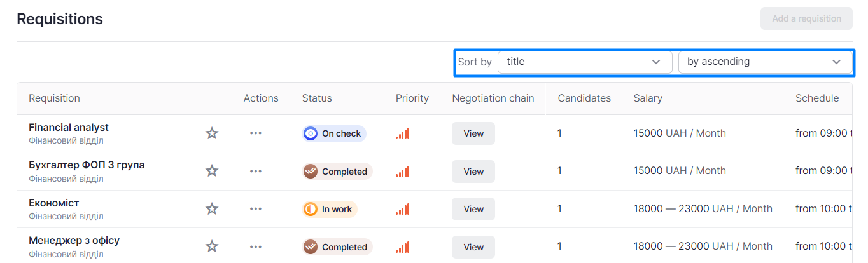Expand the by ascending order dropdown
The height and width of the screenshot is (263, 868).
point(764,62)
